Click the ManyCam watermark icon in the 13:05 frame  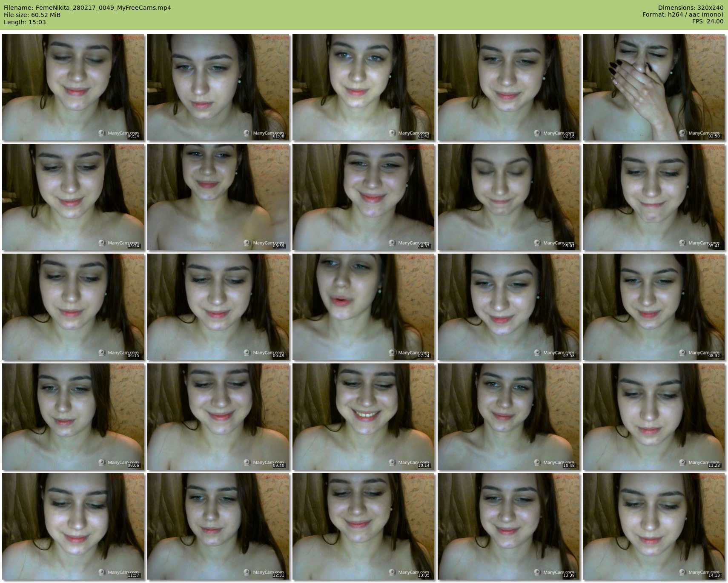pos(392,572)
